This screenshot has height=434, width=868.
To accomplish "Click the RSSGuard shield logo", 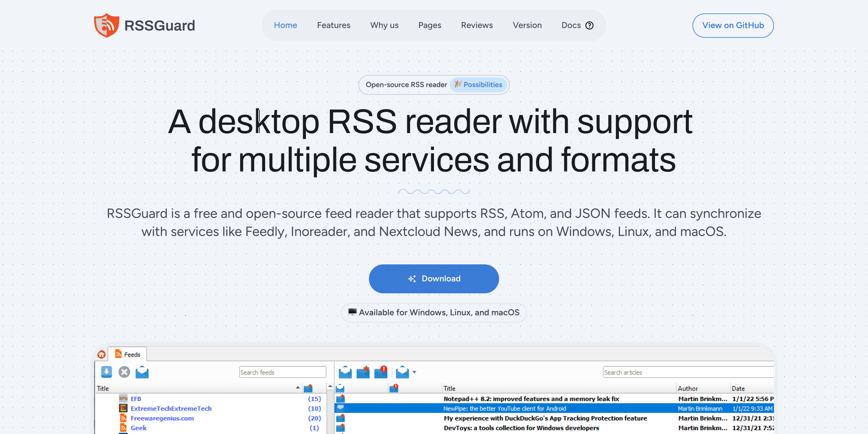I will pyautogui.click(x=106, y=25).
